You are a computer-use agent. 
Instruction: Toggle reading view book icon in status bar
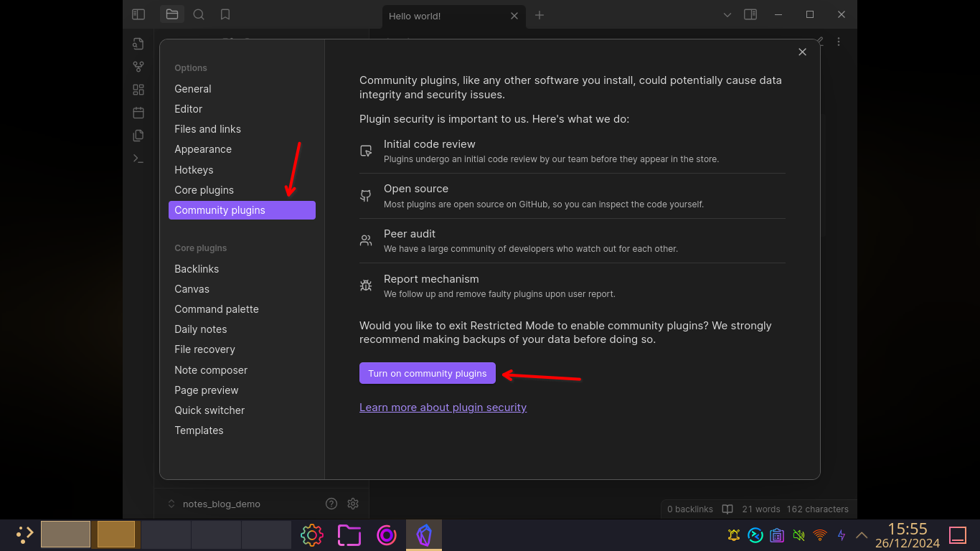727,509
